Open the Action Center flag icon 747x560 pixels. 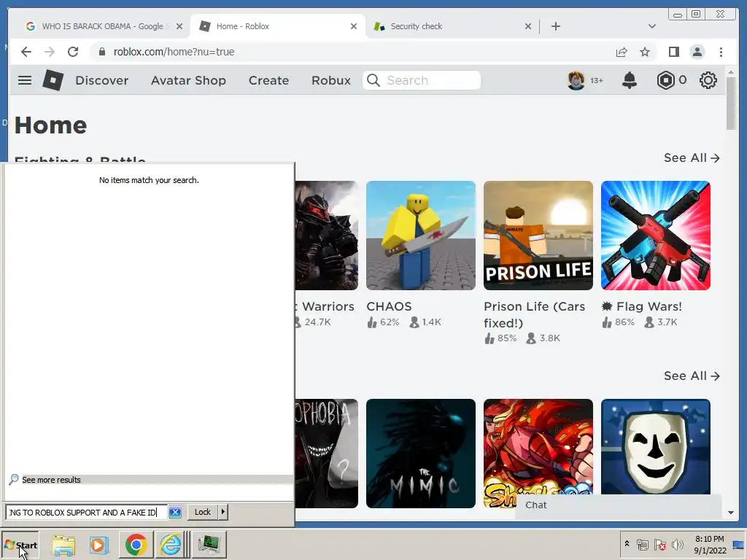[659, 544]
